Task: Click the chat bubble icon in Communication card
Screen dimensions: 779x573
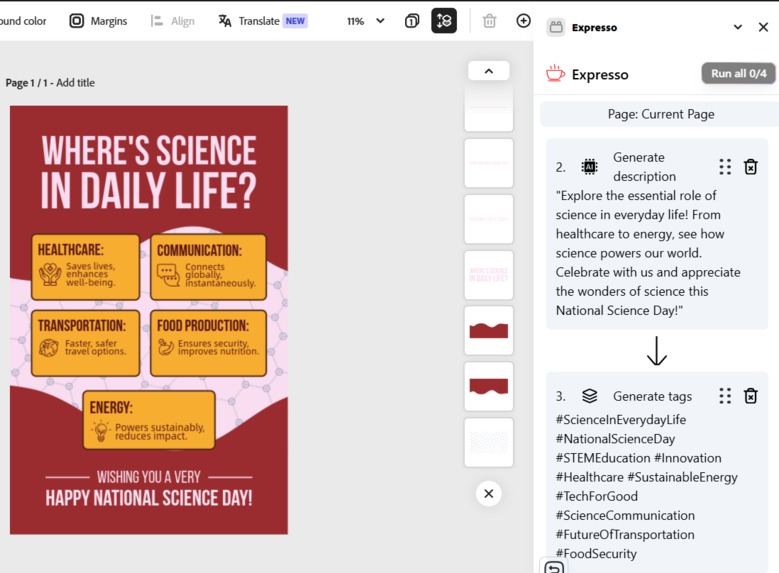Action: (x=168, y=275)
